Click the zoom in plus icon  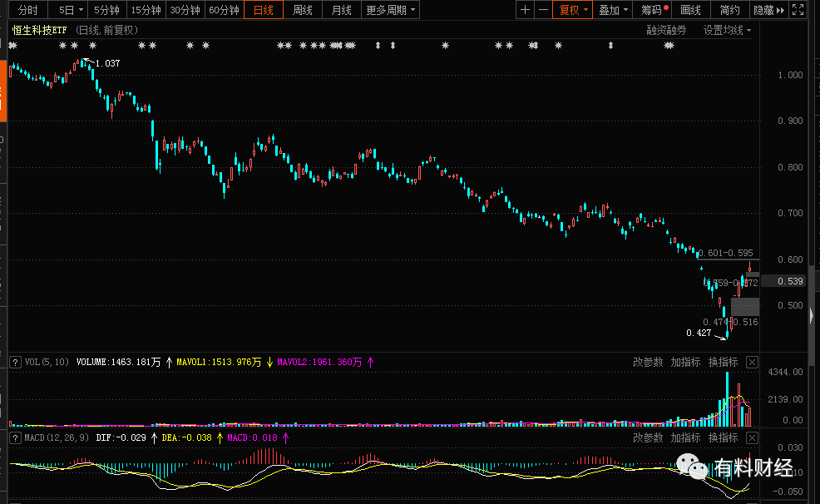[x=525, y=10]
